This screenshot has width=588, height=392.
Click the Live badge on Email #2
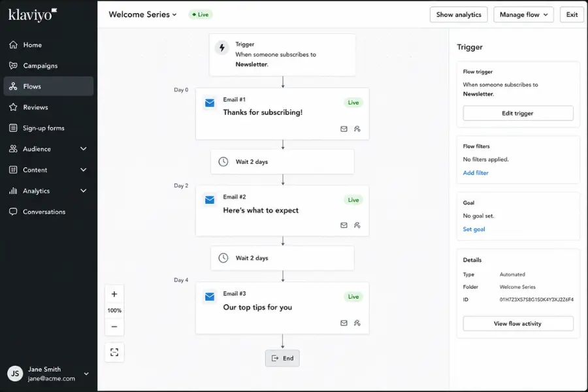pyautogui.click(x=353, y=200)
